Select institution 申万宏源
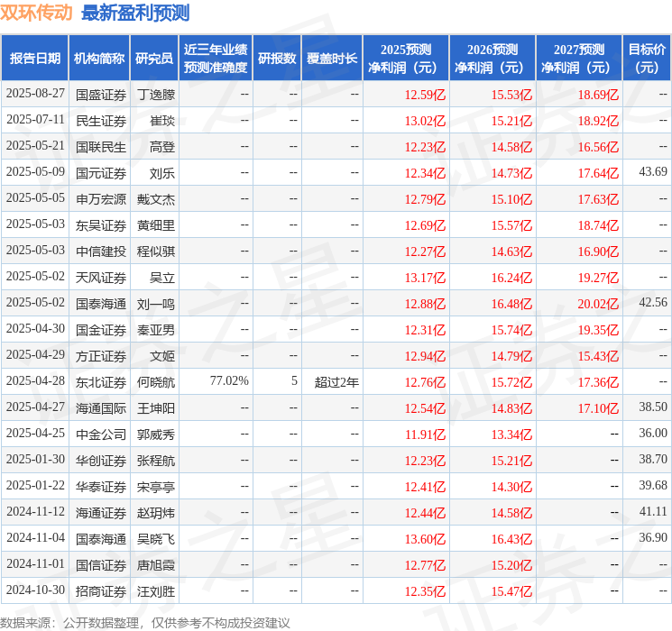Image resolution: width=672 pixels, height=631 pixels. 101,199
